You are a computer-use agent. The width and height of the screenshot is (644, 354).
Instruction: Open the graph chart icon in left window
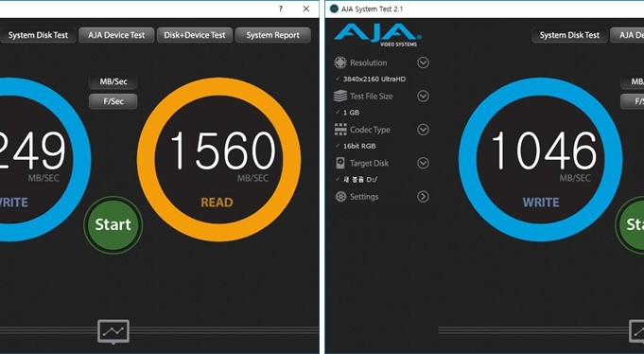(x=113, y=331)
